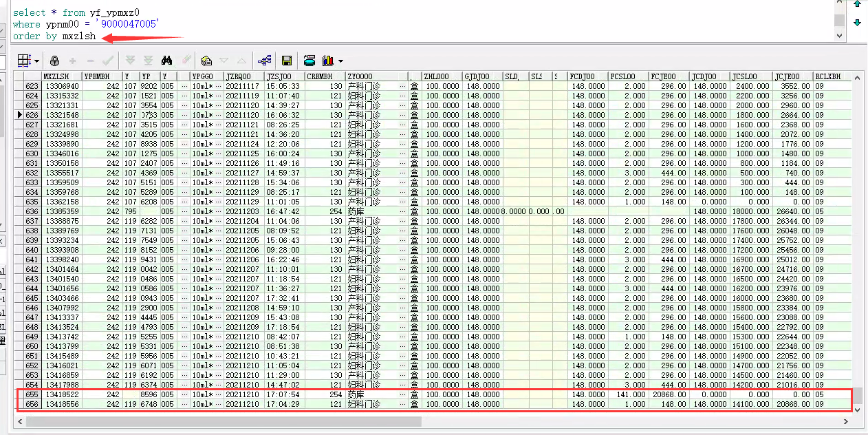Click the JCJE00 column header

pos(792,76)
